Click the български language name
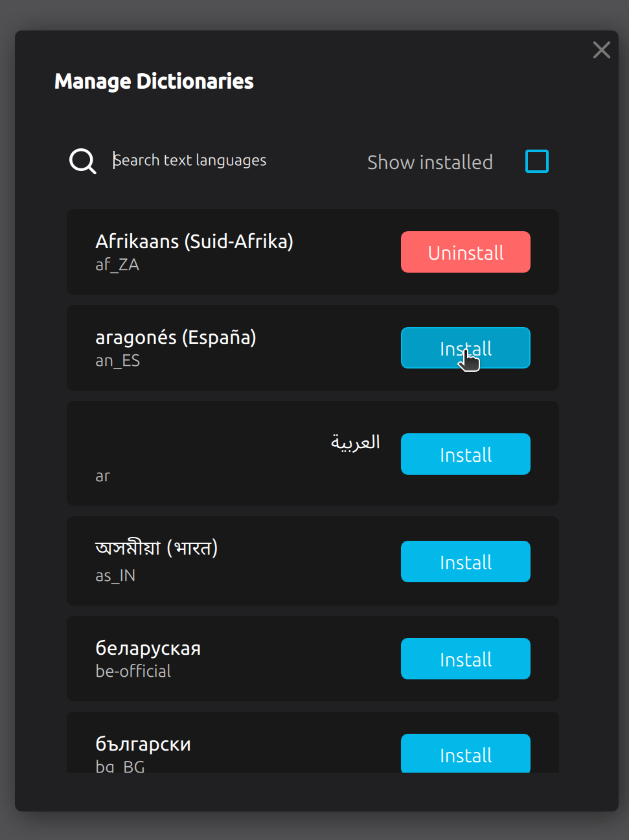The height and width of the screenshot is (840, 629). [x=143, y=744]
